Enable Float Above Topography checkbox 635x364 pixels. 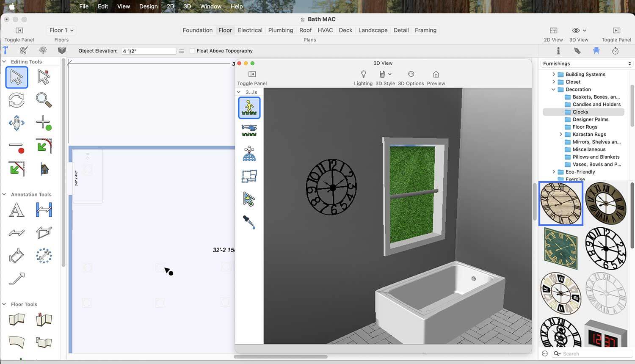pyautogui.click(x=193, y=51)
